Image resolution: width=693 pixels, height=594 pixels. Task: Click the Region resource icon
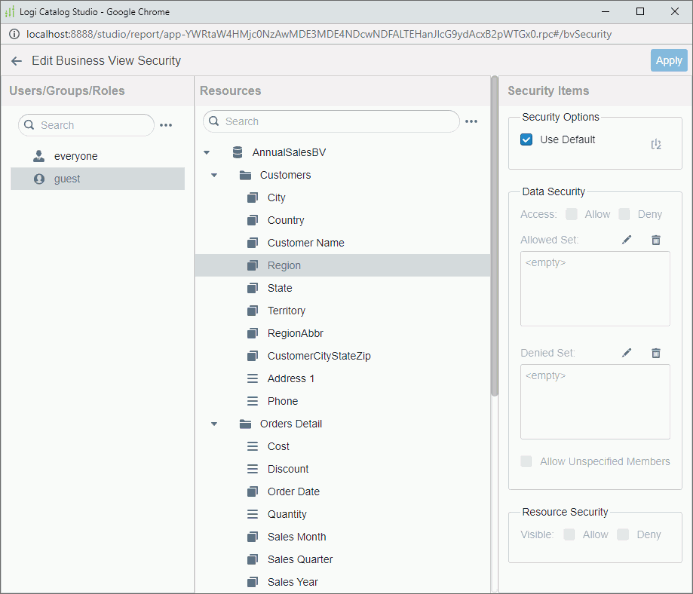[252, 265]
